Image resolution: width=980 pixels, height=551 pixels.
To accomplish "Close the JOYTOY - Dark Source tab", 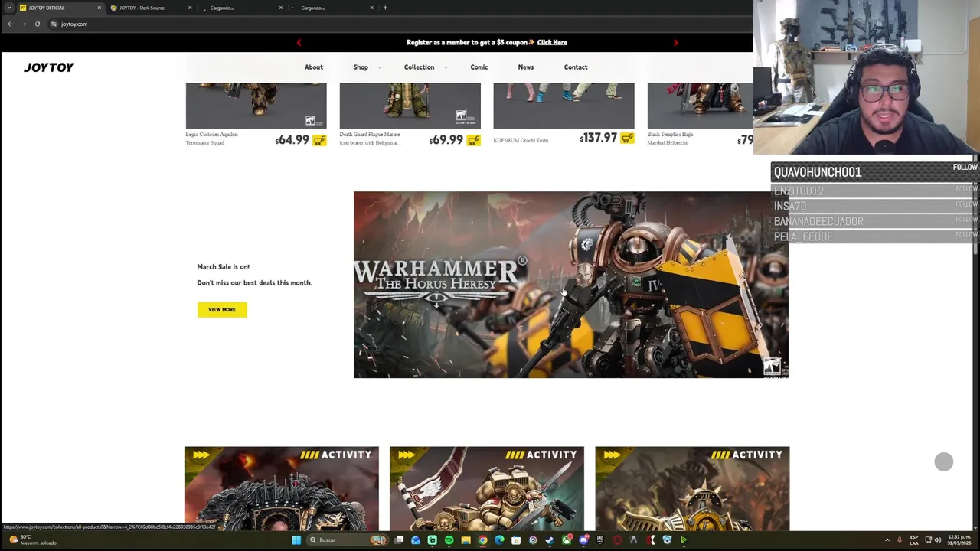I will pyautogui.click(x=190, y=8).
